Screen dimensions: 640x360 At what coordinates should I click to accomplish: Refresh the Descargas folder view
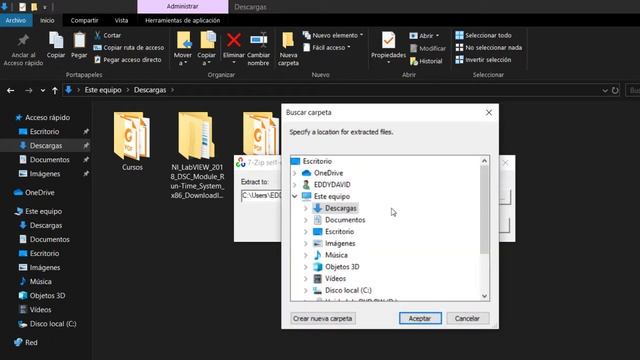coord(615,91)
